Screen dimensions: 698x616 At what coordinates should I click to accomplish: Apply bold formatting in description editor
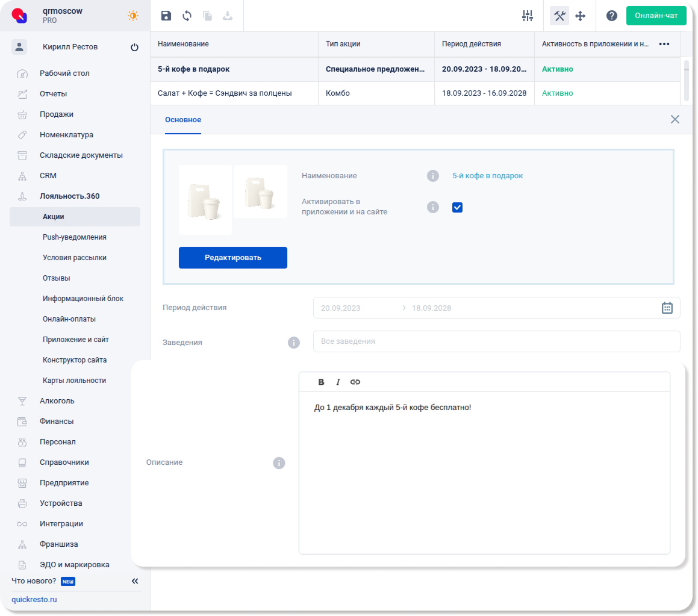click(321, 382)
